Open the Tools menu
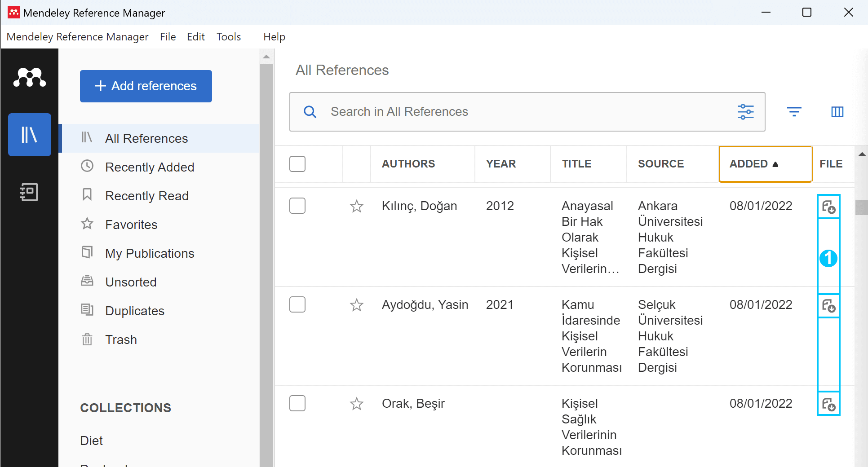Screen dimensions: 868x467 [229, 37]
